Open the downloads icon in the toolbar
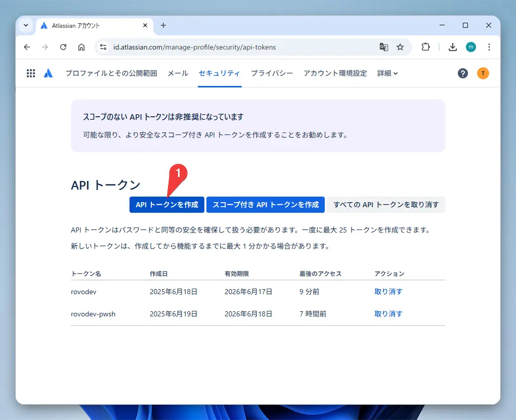516x420 pixels. click(452, 47)
